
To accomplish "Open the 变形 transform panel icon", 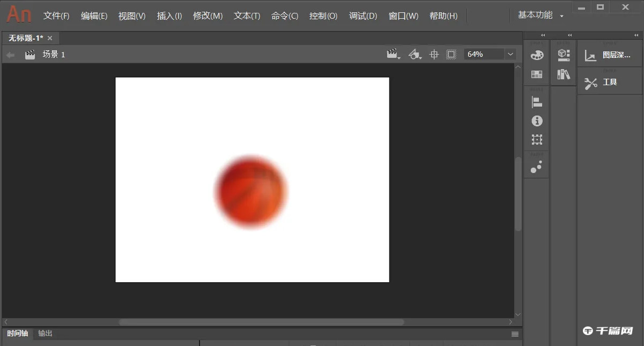I will click(536, 139).
